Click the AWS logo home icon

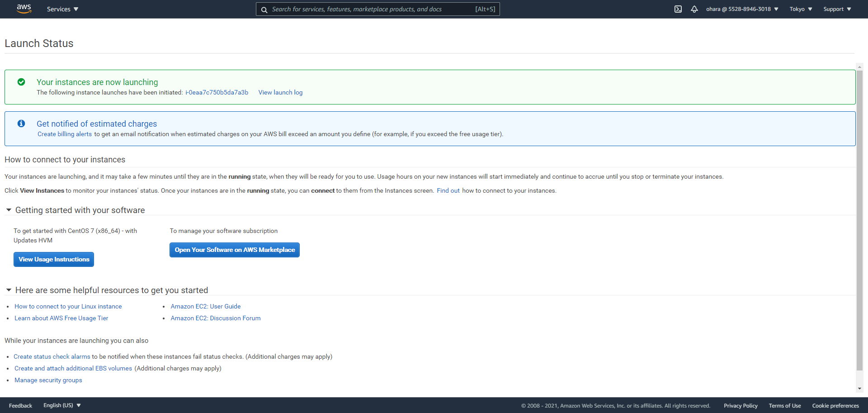click(x=24, y=9)
